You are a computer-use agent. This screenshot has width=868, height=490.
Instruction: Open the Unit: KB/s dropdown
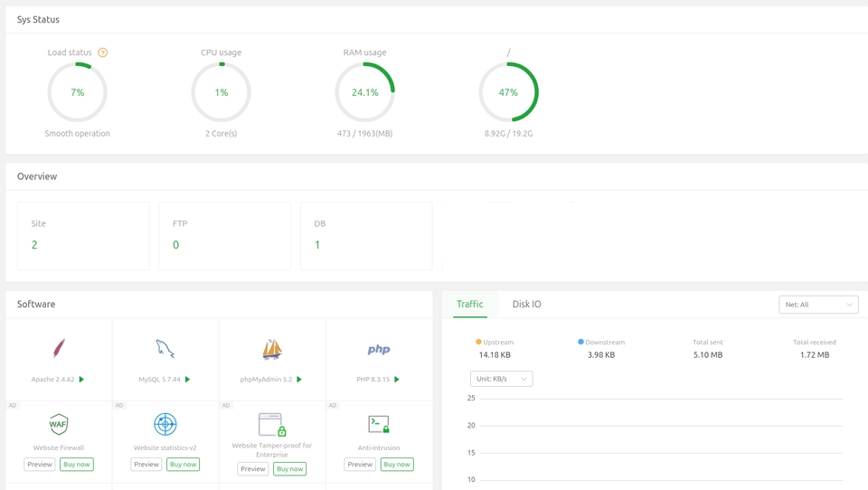tap(501, 379)
